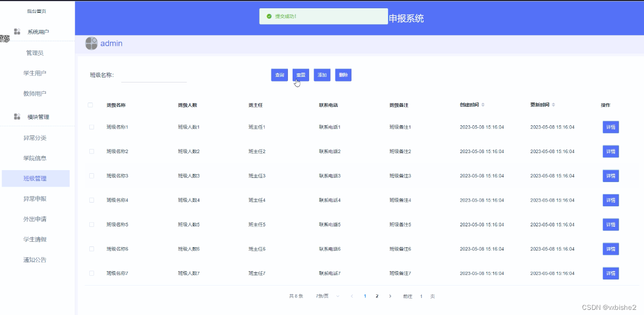Collapse the 系统用户 menu group
Image resolution: width=644 pixels, height=315 pixels.
tap(38, 32)
